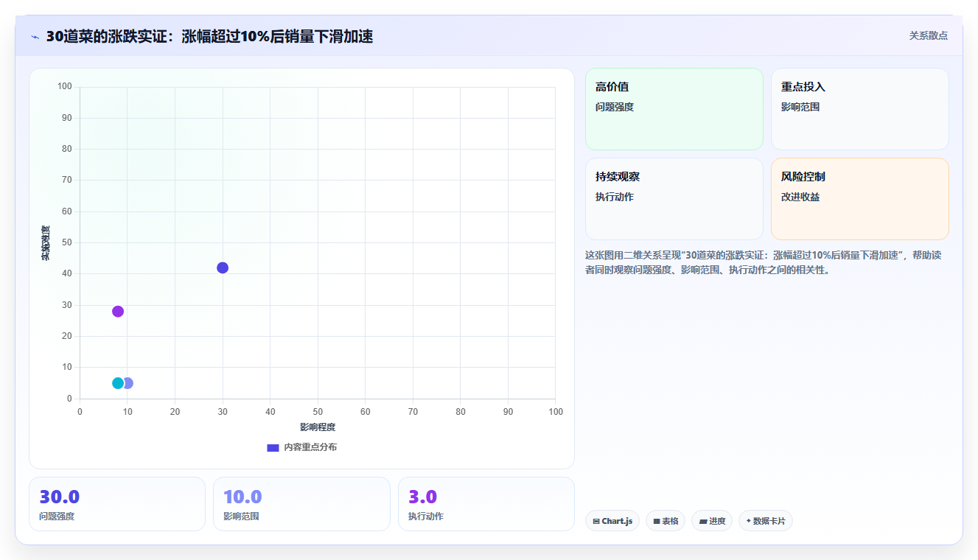
Task: Open the 持续观察 card
Action: coord(674,199)
